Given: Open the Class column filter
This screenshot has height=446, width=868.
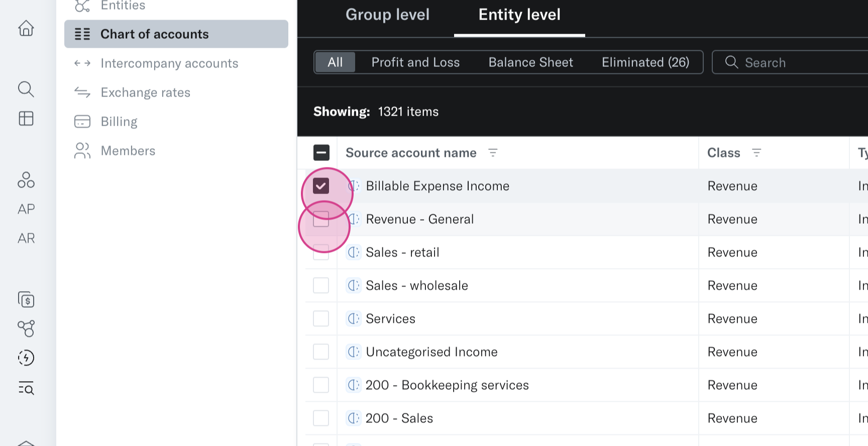Looking at the screenshot, I should [x=756, y=153].
